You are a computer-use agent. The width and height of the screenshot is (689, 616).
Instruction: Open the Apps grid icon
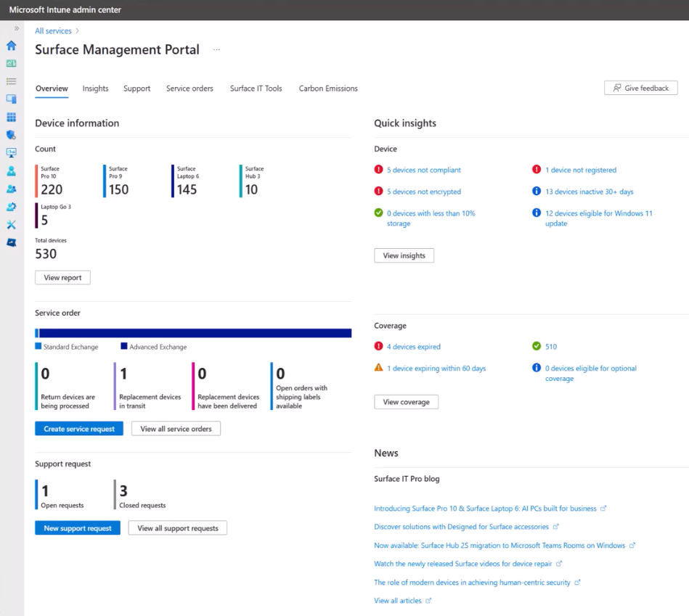click(x=10, y=117)
